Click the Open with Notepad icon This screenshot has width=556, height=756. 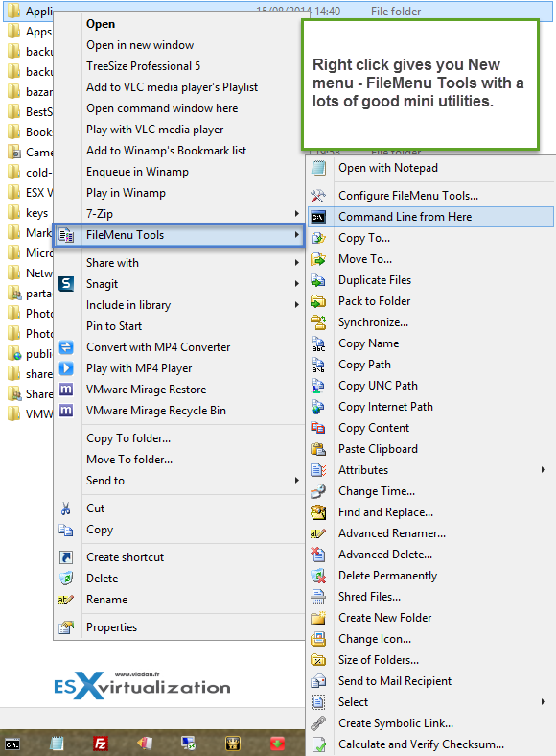318,168
